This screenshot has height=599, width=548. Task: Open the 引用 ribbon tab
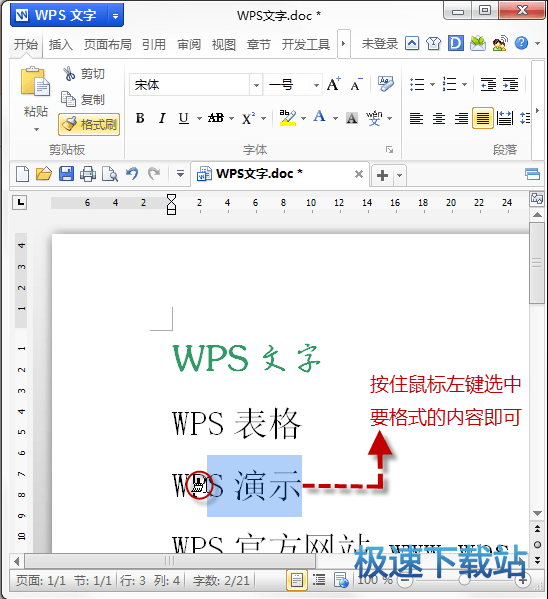click(154, 45)
